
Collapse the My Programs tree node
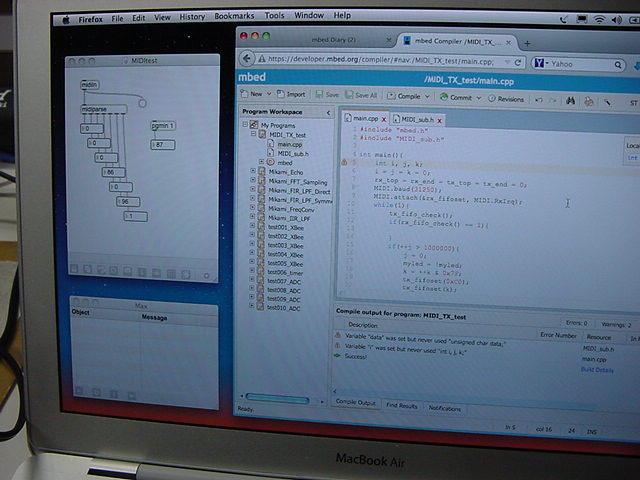tap(245, 124)
